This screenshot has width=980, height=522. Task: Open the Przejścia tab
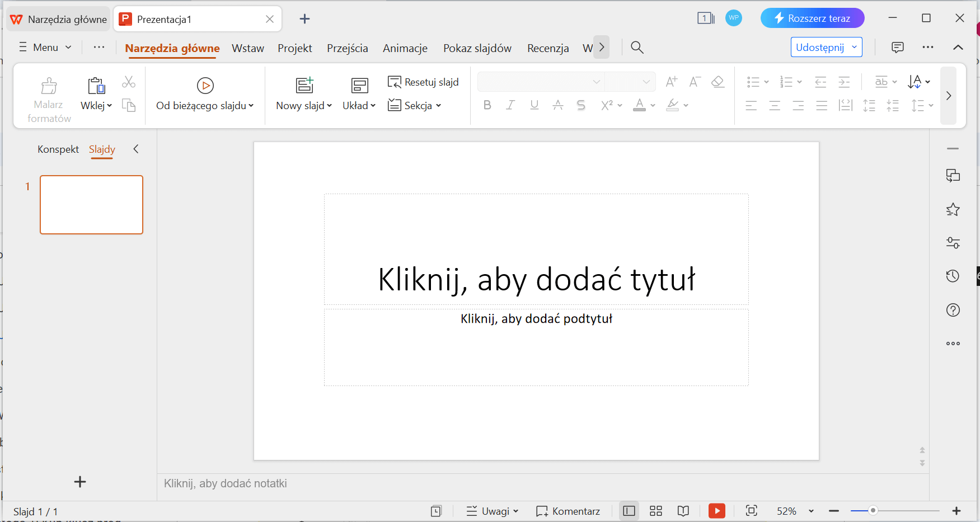348,48
